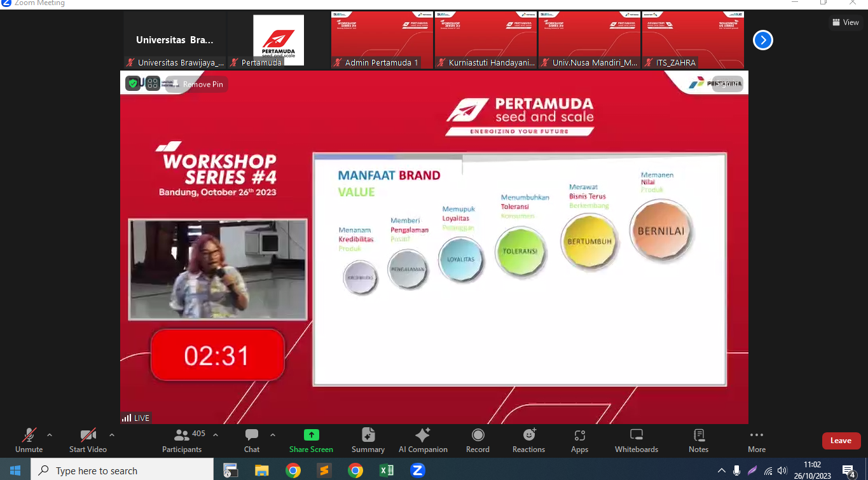Screen dimensions: 868x480
Task: Select Pertamuda participant thumbnail
Action: click(279, 40)
